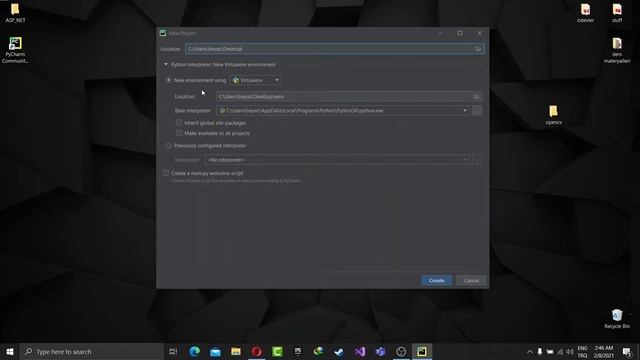The height and width of the screenshot is (360, 640).
Task: Open the Base interpreter dropdown
Action: pos(343,111)
